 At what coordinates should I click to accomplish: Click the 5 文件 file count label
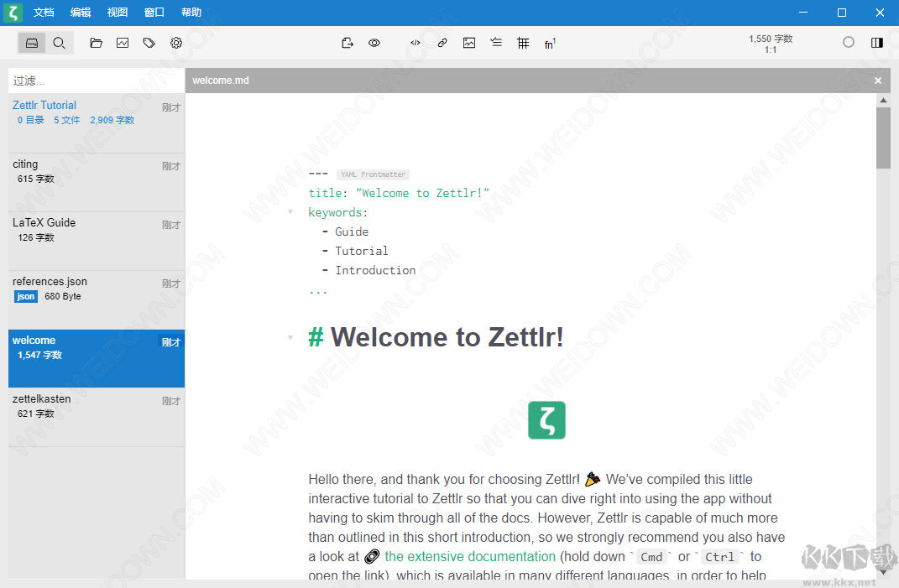click(x=66, y=120)
